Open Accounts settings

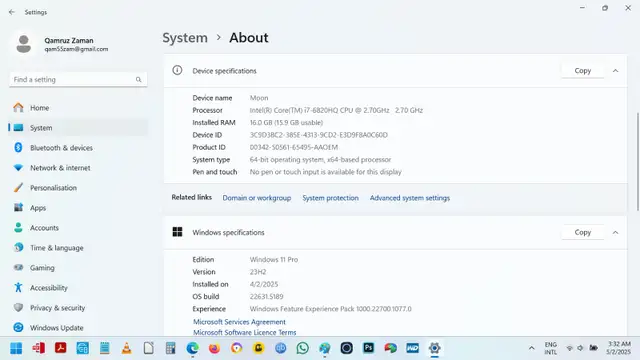point(78,228)
